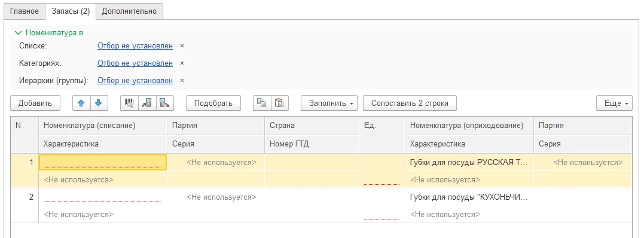The height and width of the screenshot is (238, 644).
Task: Click row 2 write-off Характеристика cell
Action: click(x=103, y=214)
